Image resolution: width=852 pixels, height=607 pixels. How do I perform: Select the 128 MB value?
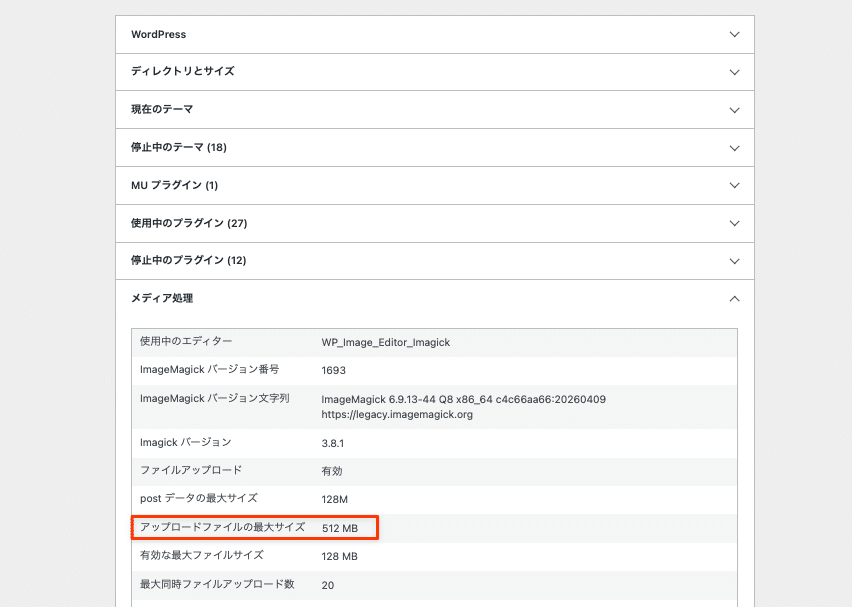[x=339, y=556]
